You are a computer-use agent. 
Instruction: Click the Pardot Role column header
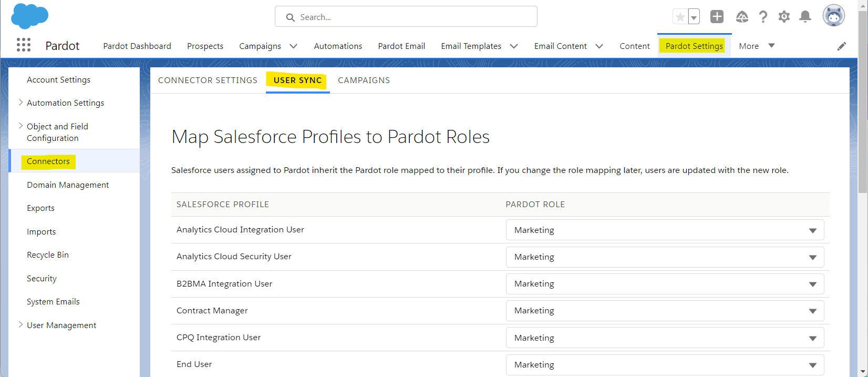coord(535,205)
